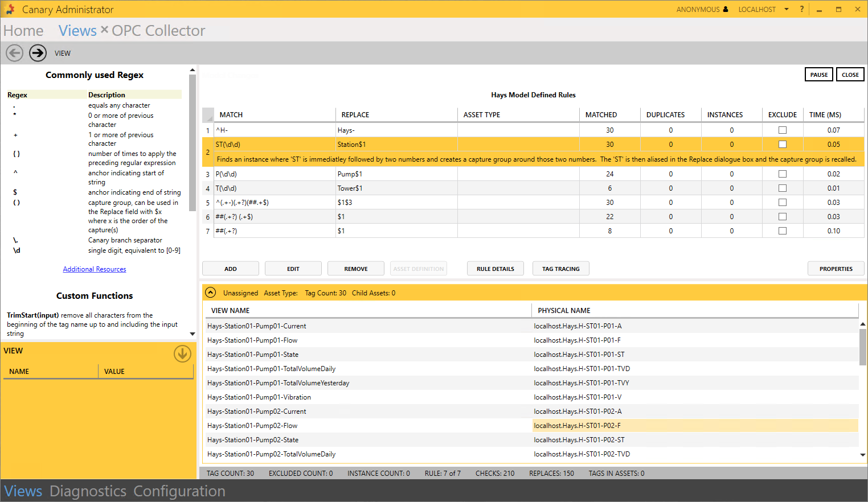Click the down arrow icon in VIEW panel
Viewport: 868px width, 502px height.
182,353
